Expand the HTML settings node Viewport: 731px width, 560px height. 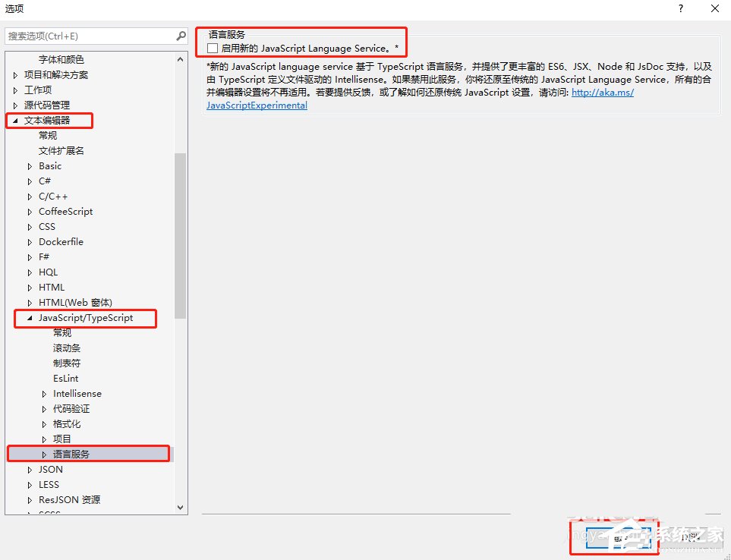click(31, 287)
